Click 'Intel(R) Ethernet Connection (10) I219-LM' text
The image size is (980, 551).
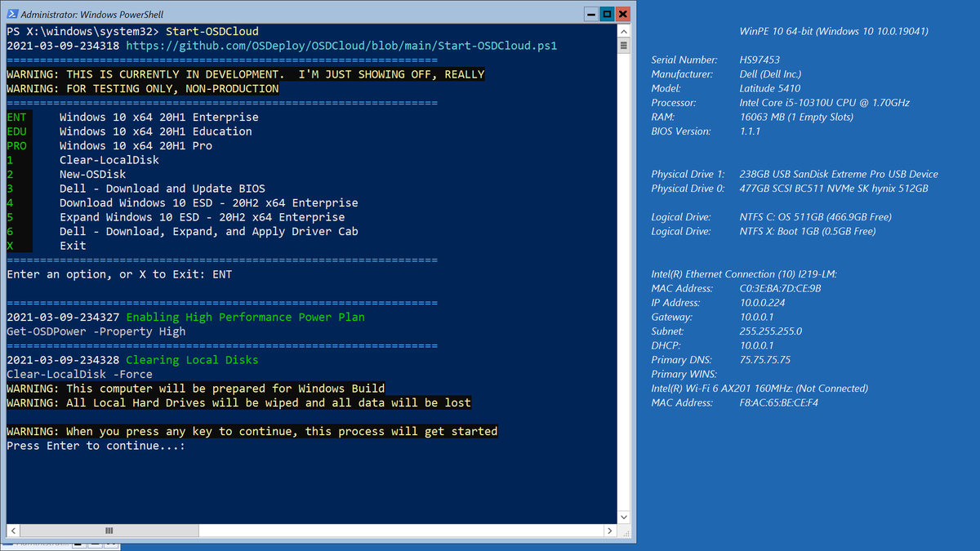pyautogui.click(x=744, y=274)
